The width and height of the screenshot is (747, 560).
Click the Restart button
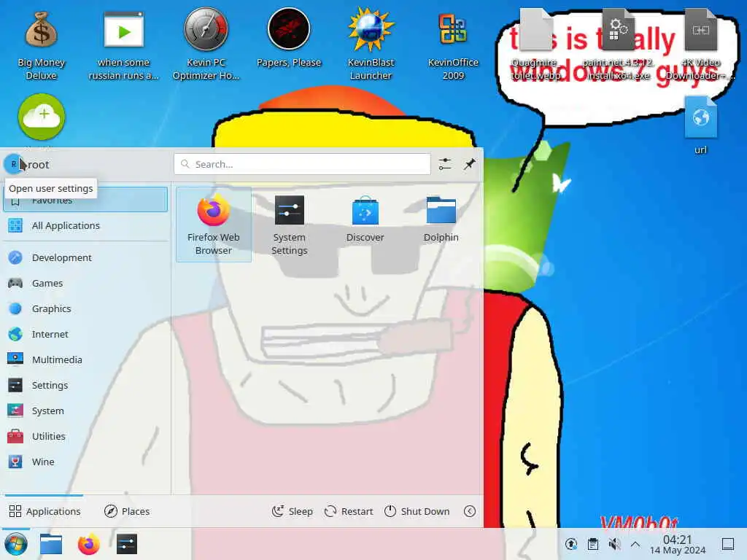(x=349, y=511)
